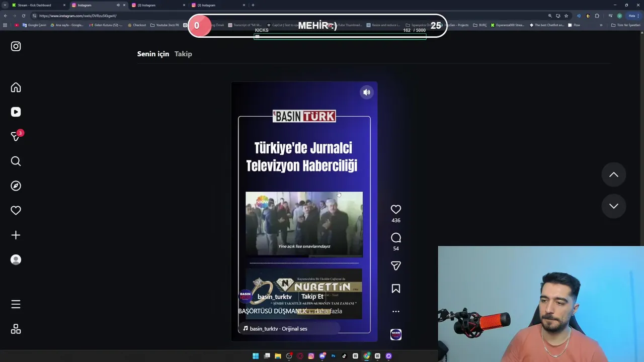Open Tüm Yer İşaretleri folder
The height and width of the screenshot is (362, 644).
pos(625,25)
